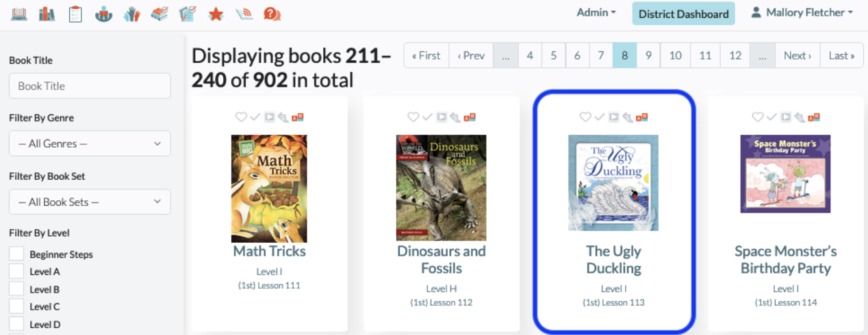Click the play video icon on Space Monster's Birthday Party
Viewport: 868px width, 335px height.
787,117
